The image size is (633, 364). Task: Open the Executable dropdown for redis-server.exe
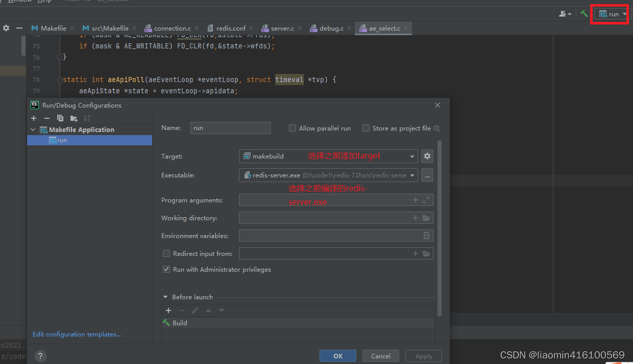point(328,175)
